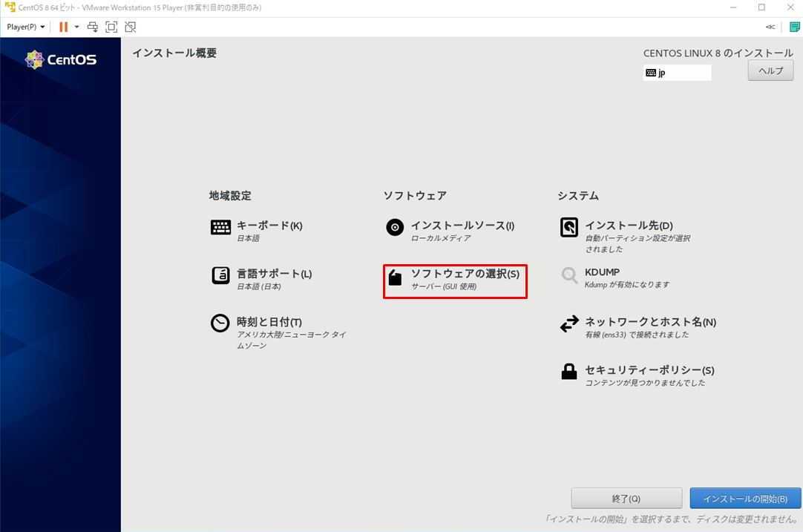
Task: Open セキュリティーポリシー(S) settings
Action: pos(649,370)
